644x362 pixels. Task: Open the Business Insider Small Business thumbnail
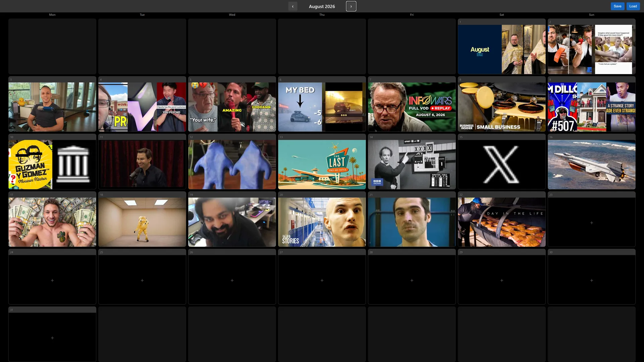502,107
